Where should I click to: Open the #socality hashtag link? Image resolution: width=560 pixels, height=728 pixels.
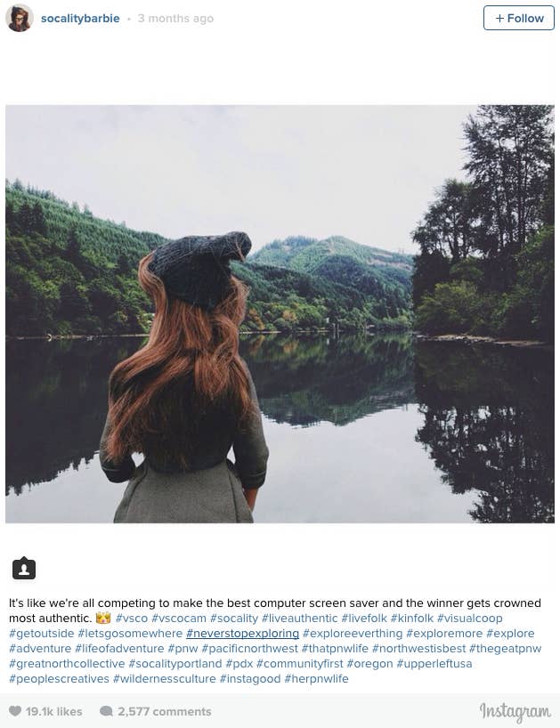(x=234, y=619)
